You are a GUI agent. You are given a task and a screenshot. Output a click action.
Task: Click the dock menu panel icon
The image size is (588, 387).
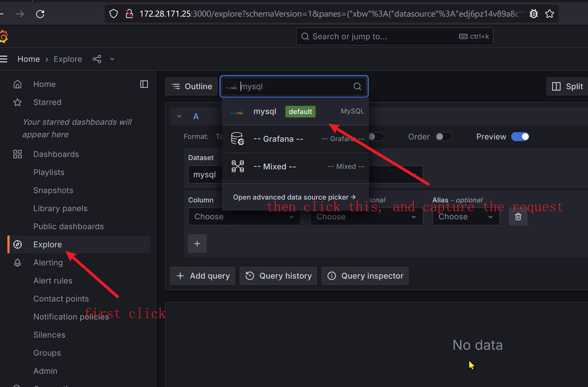click(x=144, y=84)
